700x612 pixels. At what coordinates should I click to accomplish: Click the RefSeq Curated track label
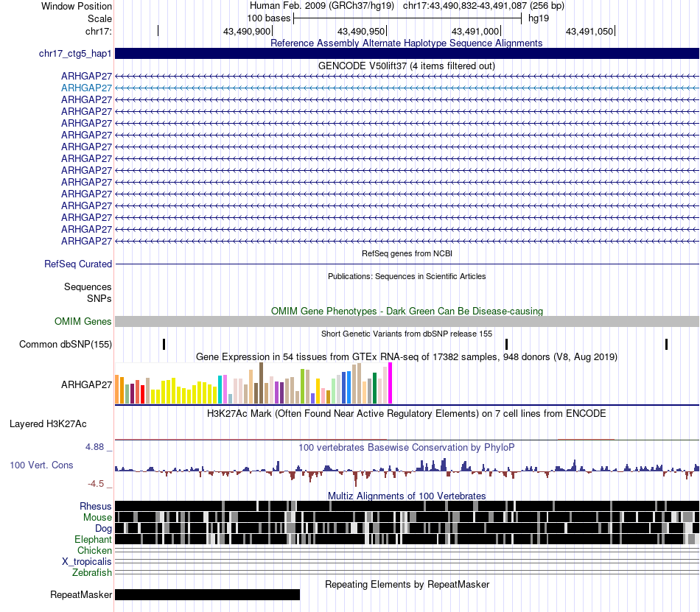click(x=77, y=264)
